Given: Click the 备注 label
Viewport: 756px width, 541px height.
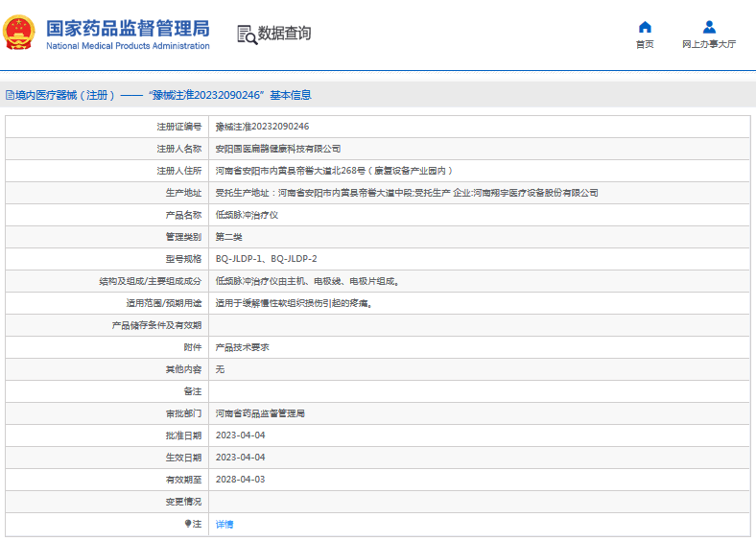Looking at the screenshot, I should [x=193, y=391].
